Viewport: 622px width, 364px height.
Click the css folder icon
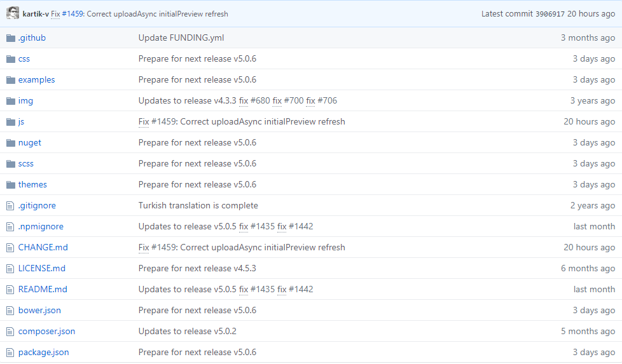[x=11, y=59]
